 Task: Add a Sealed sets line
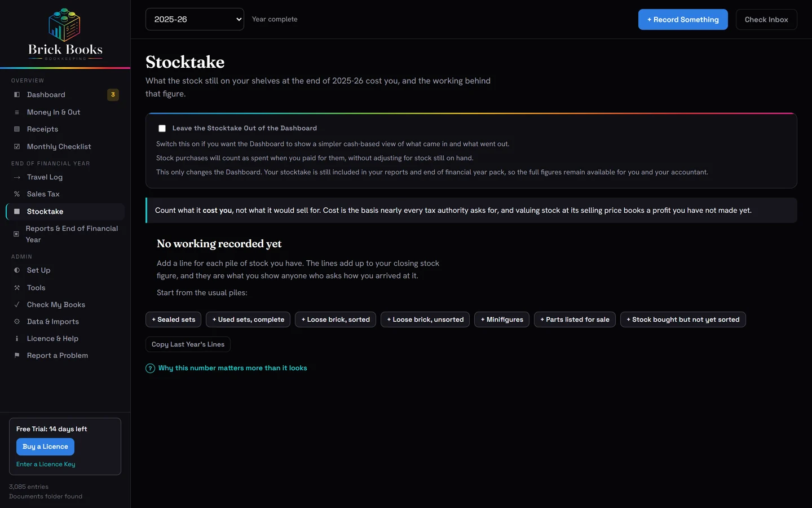173,319
